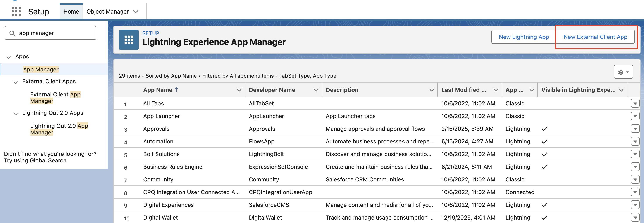Collapse Lightning Out 2.0 Apps section

click(x=16, y=114)
